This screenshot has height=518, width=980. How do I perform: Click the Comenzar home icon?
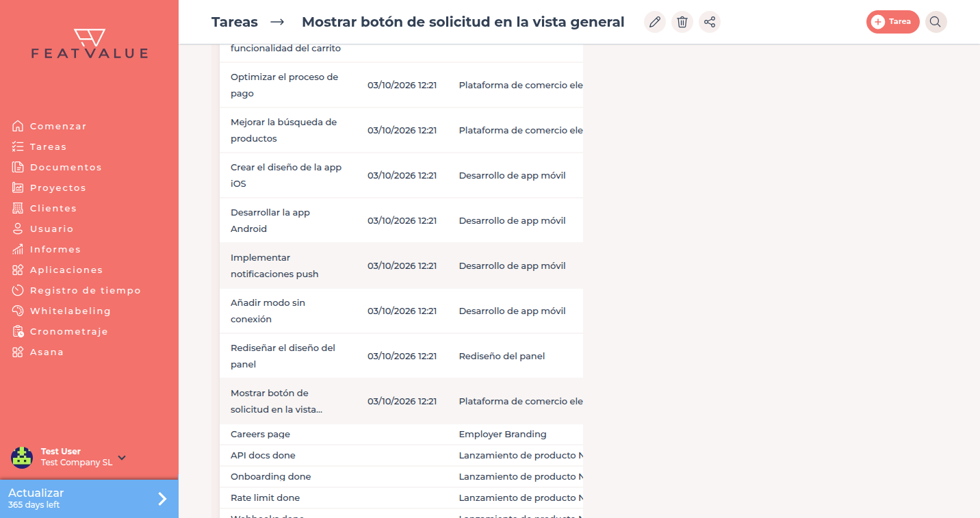18,126
